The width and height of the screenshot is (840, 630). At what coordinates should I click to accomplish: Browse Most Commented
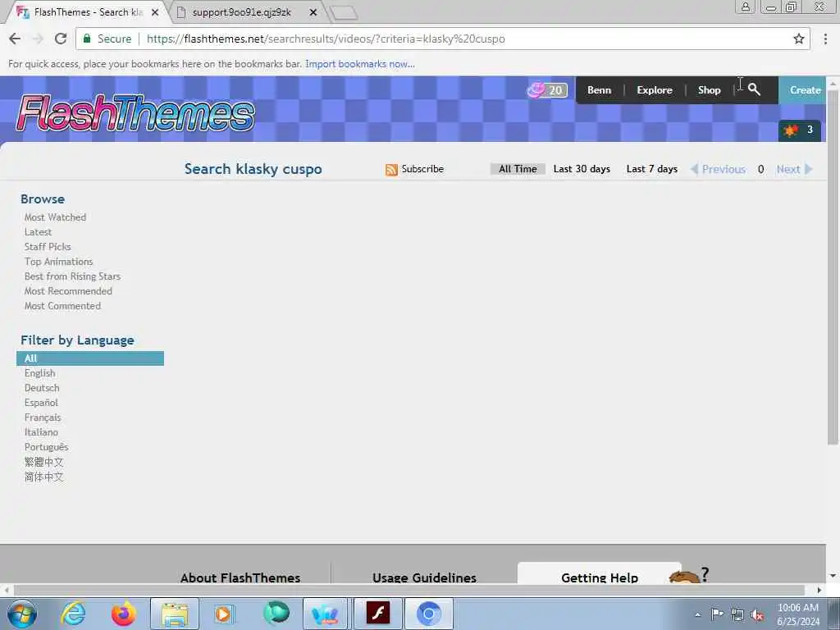[x=62, y=306]
